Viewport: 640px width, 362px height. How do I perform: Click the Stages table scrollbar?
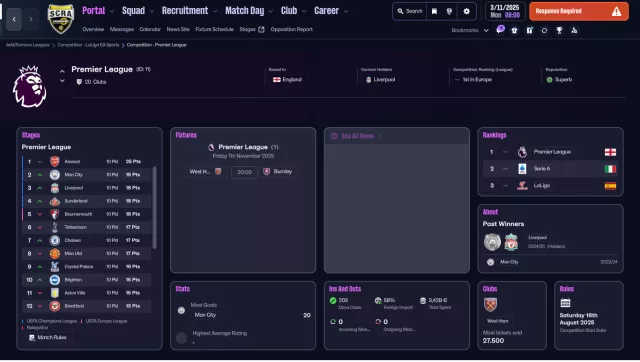click(x=154, y=207)
